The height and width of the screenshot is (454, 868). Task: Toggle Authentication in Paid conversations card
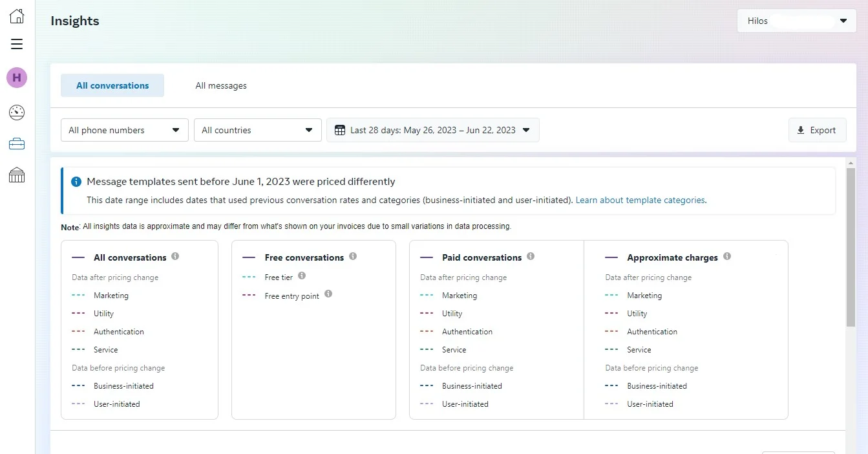tap(456, 332)
